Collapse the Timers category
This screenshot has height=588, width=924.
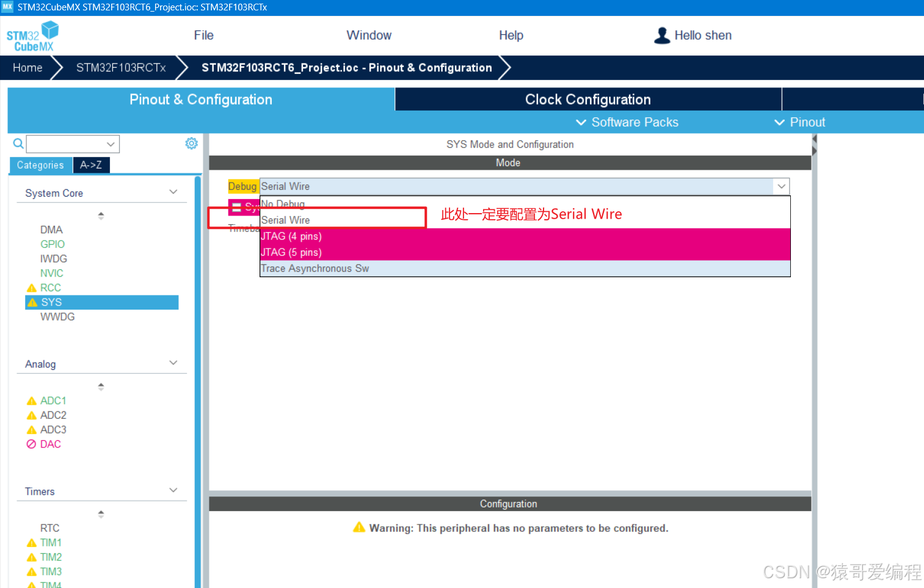pos(173,491)
